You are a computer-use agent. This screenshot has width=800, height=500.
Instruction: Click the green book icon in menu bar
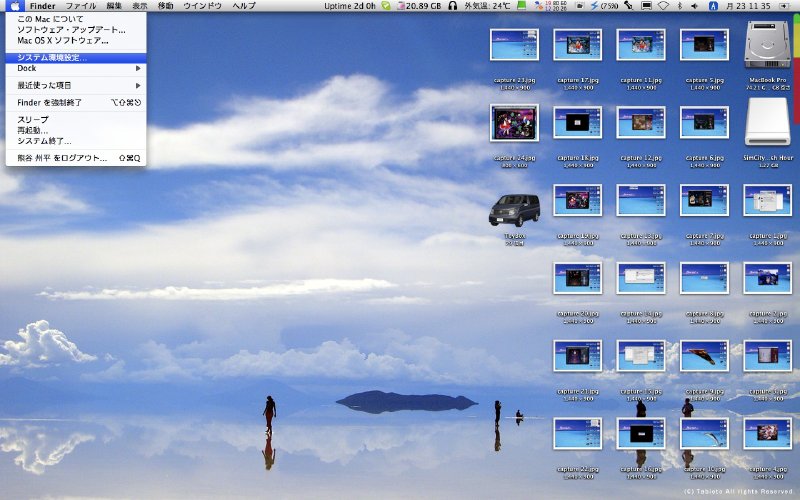tap(521, 6)
